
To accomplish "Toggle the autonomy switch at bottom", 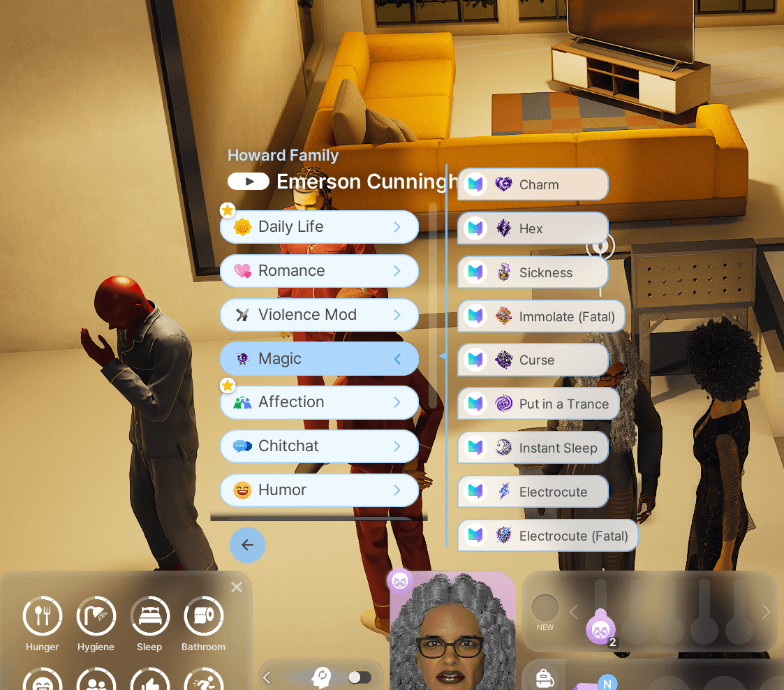I will (360, 677).
